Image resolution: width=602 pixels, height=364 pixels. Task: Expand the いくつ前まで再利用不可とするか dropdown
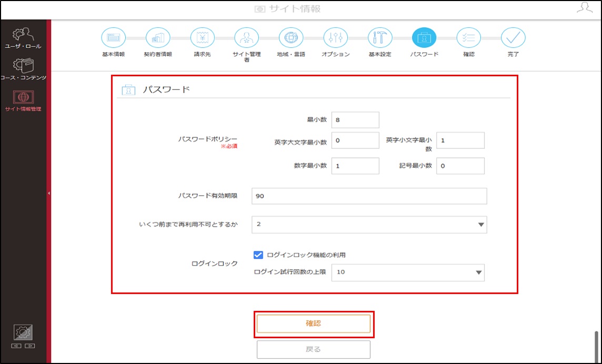369,225
